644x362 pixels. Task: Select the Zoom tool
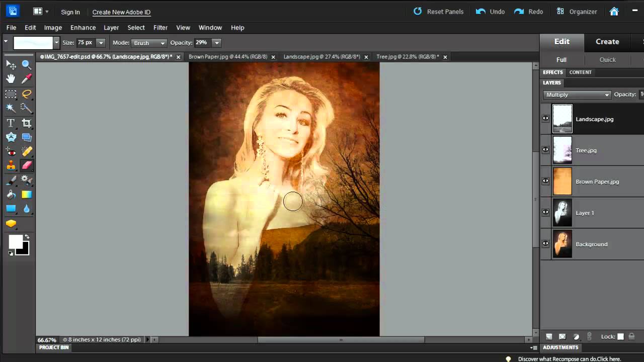27,64
